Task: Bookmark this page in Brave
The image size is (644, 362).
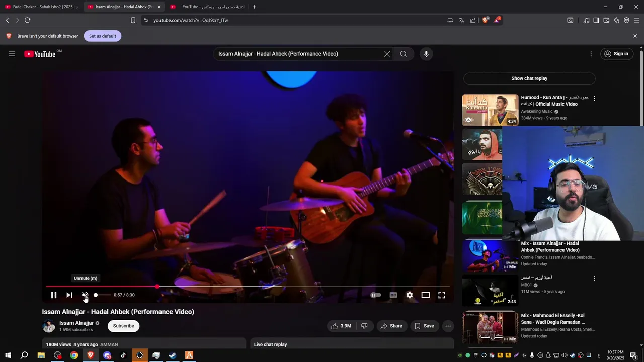Action: click(133, 20)
